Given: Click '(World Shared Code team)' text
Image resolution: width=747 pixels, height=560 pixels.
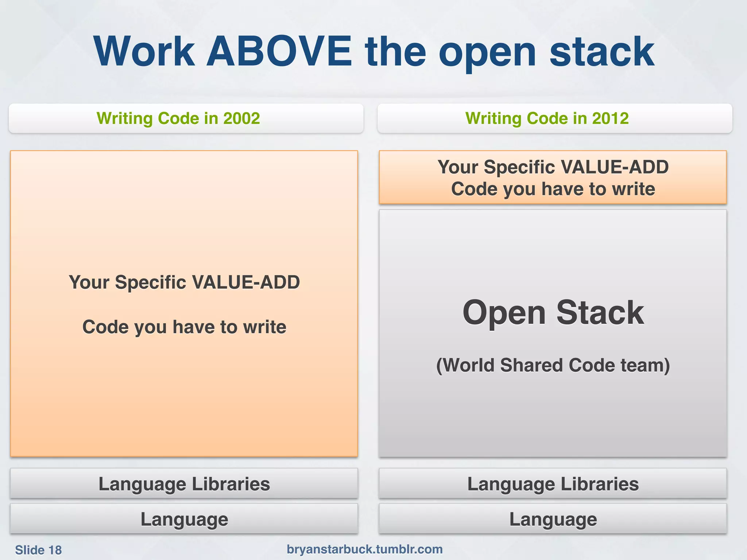Looking at the screenshot, I should click(x=553, y=365).
